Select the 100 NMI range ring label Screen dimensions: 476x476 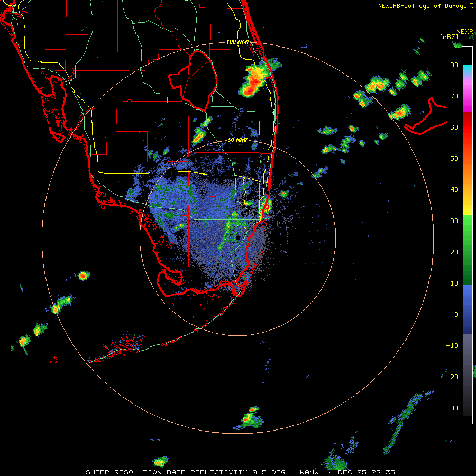tap(237, 42)
